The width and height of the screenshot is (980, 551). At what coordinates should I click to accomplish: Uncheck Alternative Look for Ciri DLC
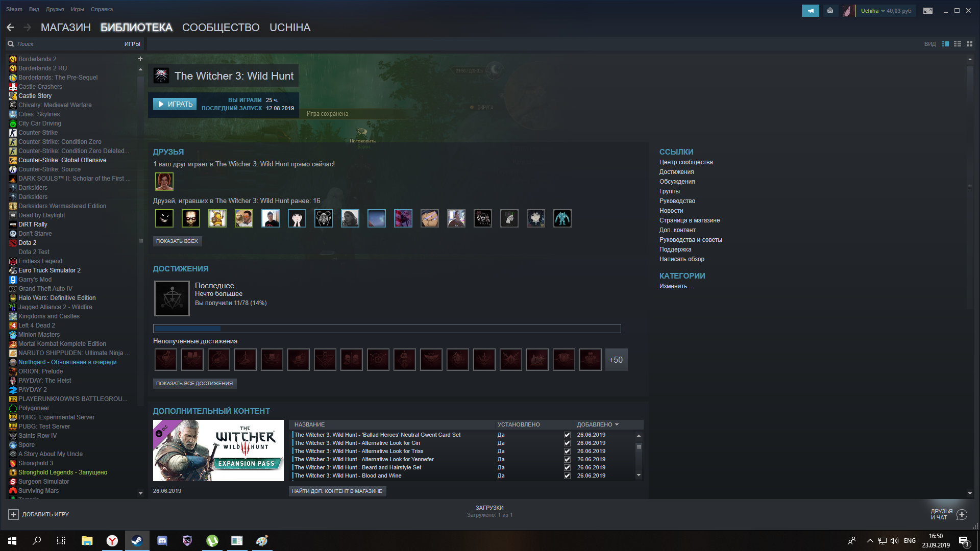pos(567,443)
